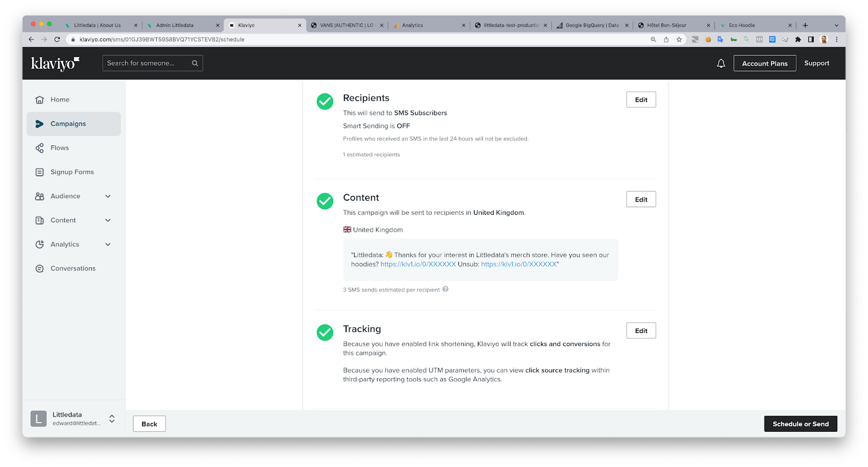Open Signup Forms in sidebar
Image resolution: width=868 pixels, height=467 pixels.
74,172
